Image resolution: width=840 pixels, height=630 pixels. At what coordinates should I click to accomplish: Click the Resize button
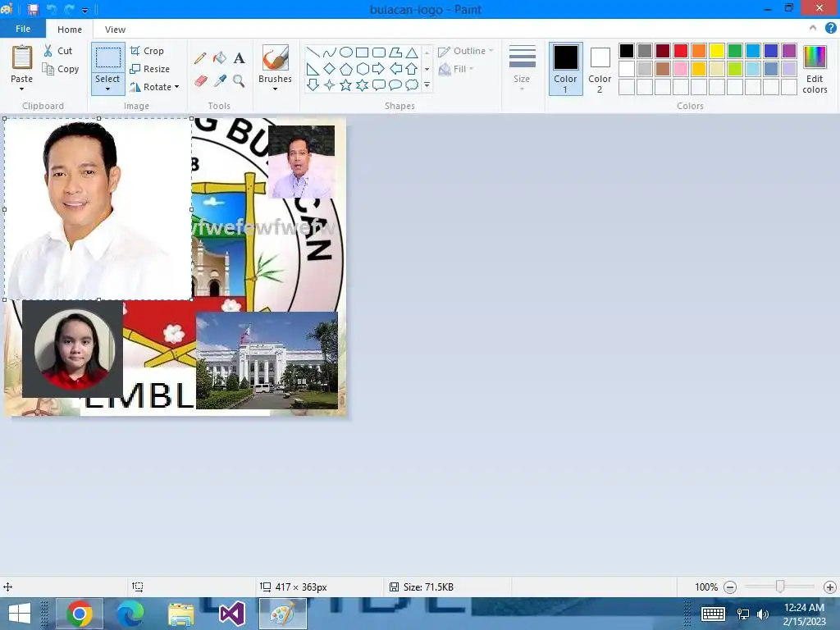[x=150, y=69]
